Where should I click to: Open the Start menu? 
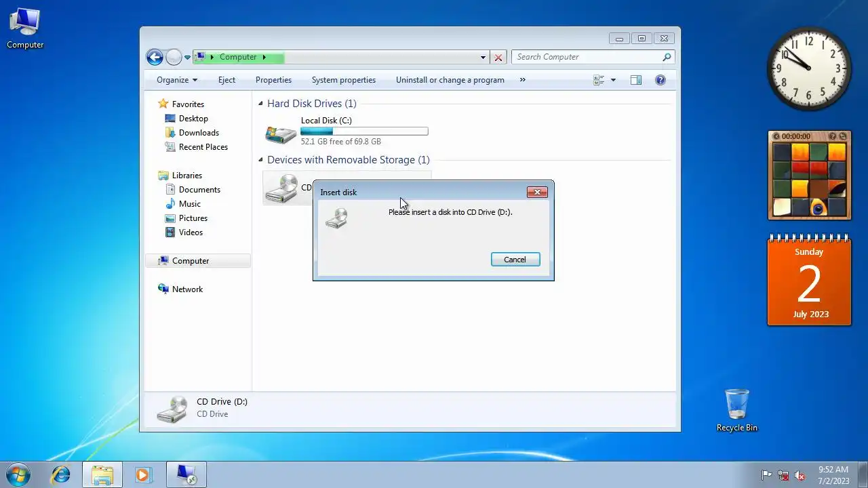coord(18,474)
